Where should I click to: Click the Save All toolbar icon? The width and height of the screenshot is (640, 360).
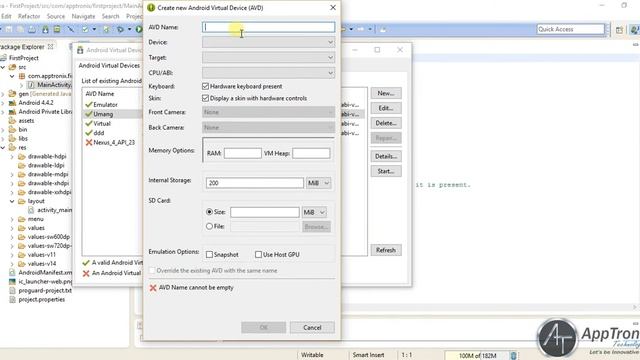point(20,29)
